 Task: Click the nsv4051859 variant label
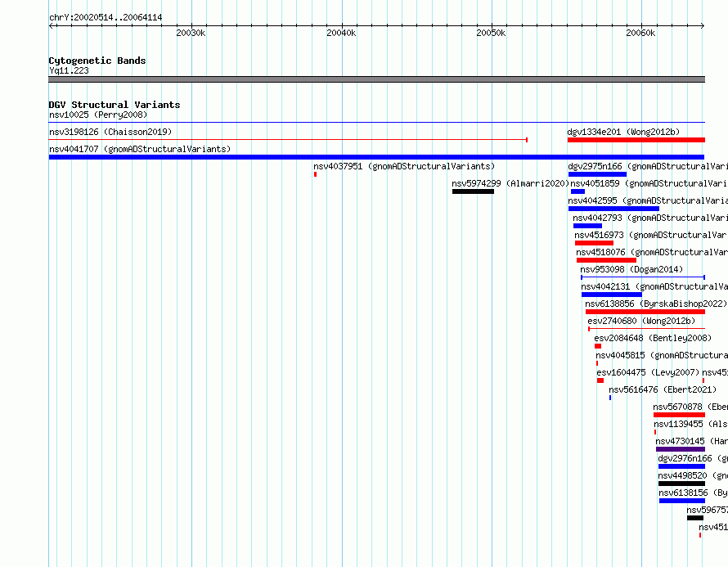[x=649, y=183]
